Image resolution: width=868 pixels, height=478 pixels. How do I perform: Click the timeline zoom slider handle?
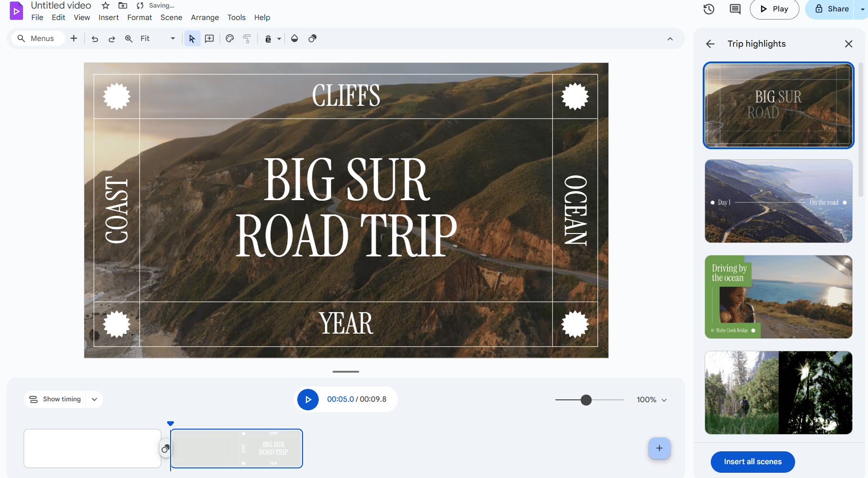(x=586, y=400)
